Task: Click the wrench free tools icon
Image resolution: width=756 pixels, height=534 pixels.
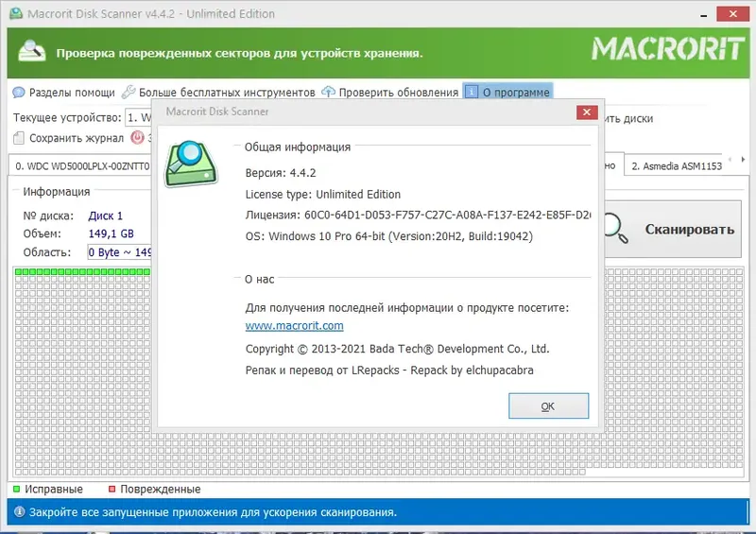Action: click(x=129, y=92)
